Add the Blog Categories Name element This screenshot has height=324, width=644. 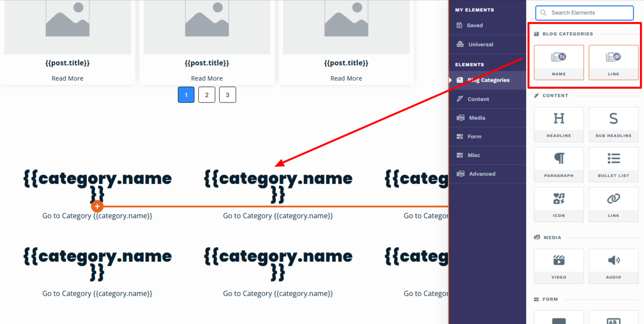tap(559, 63)
